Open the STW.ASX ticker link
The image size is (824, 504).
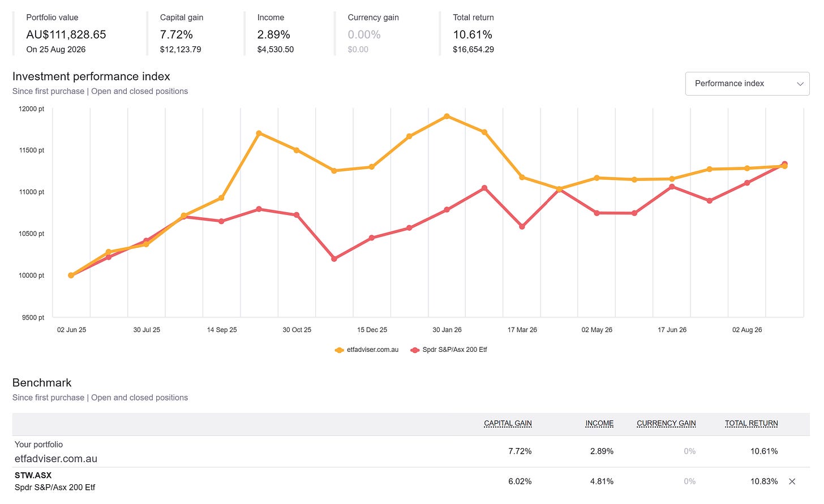click(33, 475)
